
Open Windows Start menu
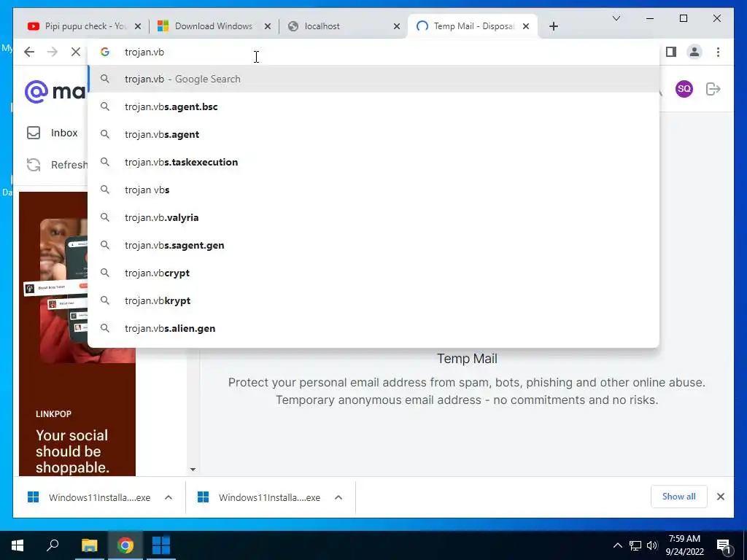pos(18,545)
